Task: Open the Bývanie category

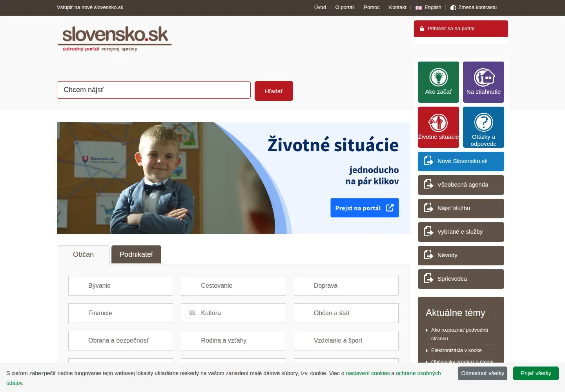Action: (120, 286)
